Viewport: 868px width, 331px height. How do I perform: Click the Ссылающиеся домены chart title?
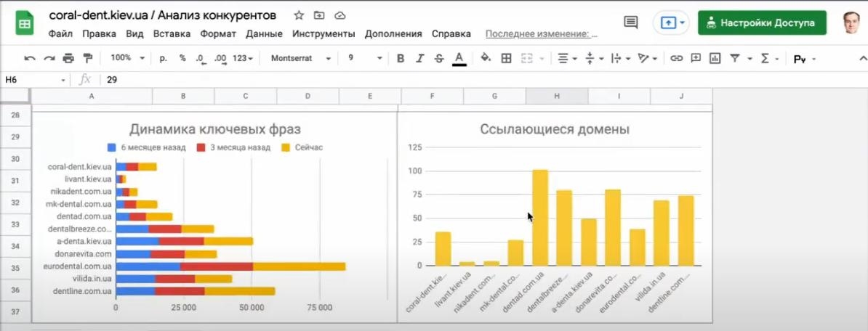pos(555,130)
